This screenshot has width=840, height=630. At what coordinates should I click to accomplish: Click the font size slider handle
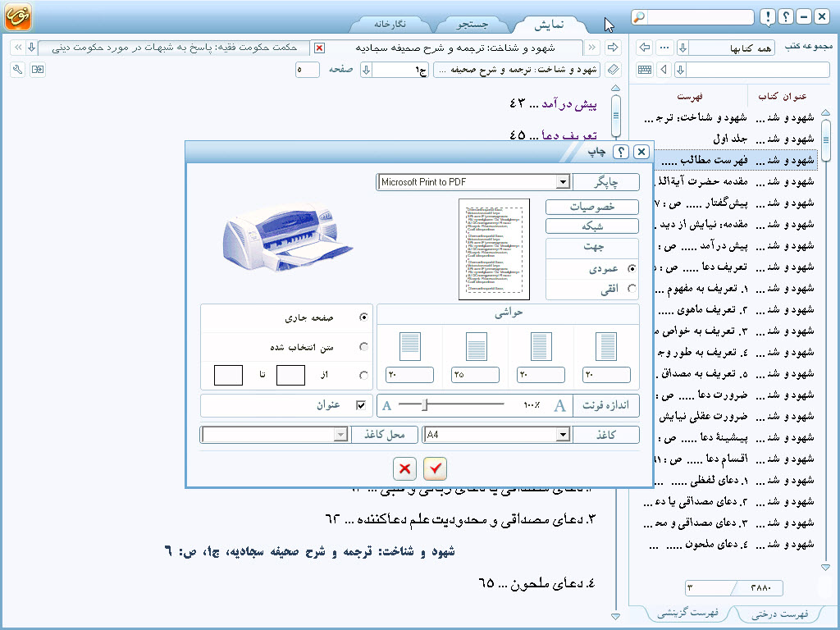pos(424,404)
